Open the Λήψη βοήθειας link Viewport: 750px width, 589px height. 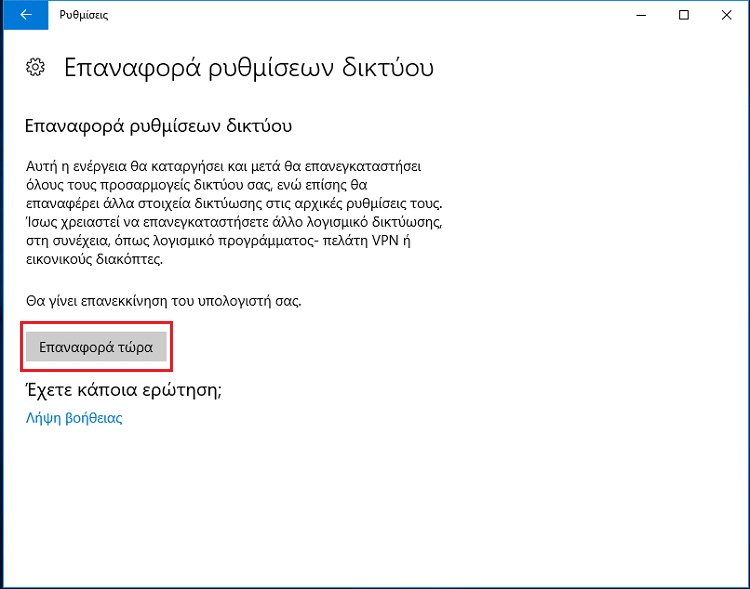tap(74, 418)
